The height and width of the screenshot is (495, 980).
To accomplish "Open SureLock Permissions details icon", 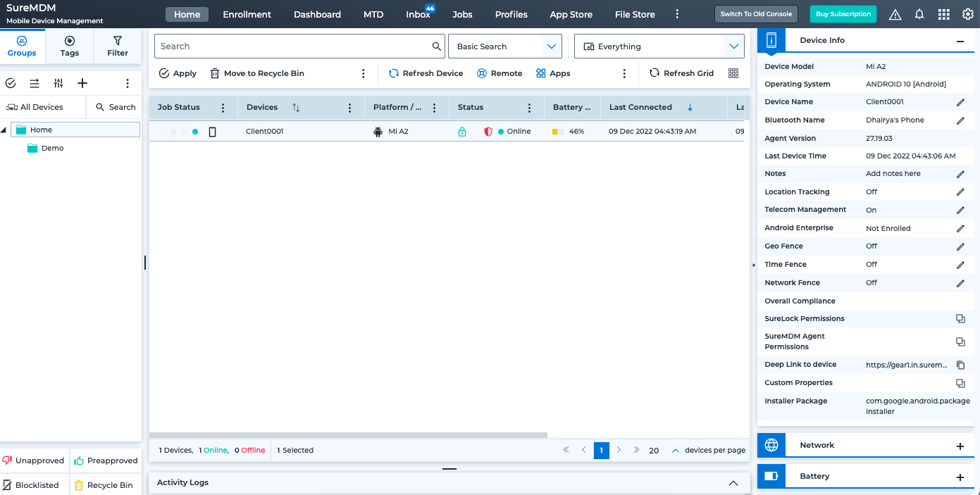I will 960,319.
